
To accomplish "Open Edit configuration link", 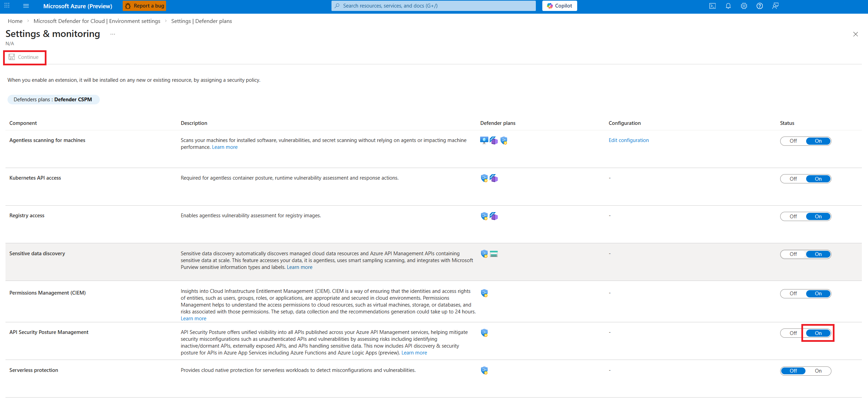I will 628,140.
